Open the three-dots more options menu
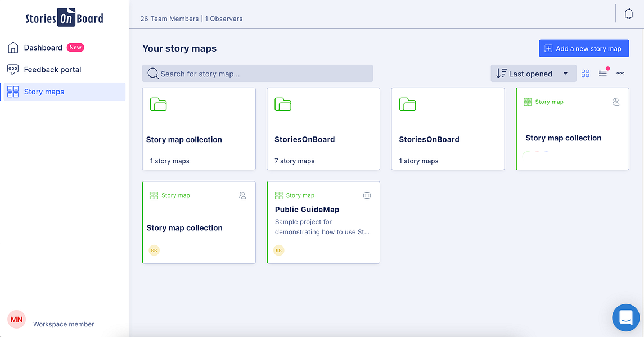This screenshot has width=644, height=337. (x=620, y=74)
